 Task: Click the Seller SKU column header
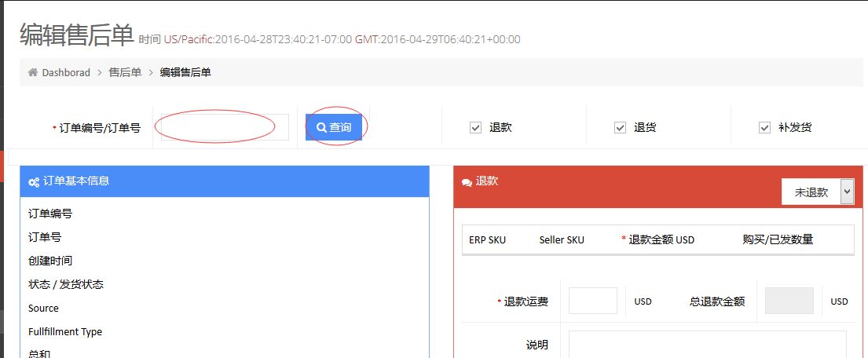562,240
